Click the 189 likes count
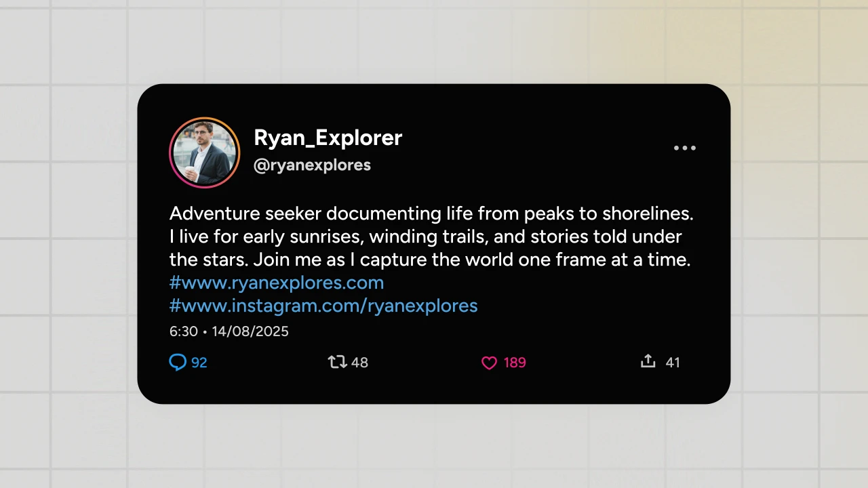Screen dimensions: 868x488 pos(515,363)
